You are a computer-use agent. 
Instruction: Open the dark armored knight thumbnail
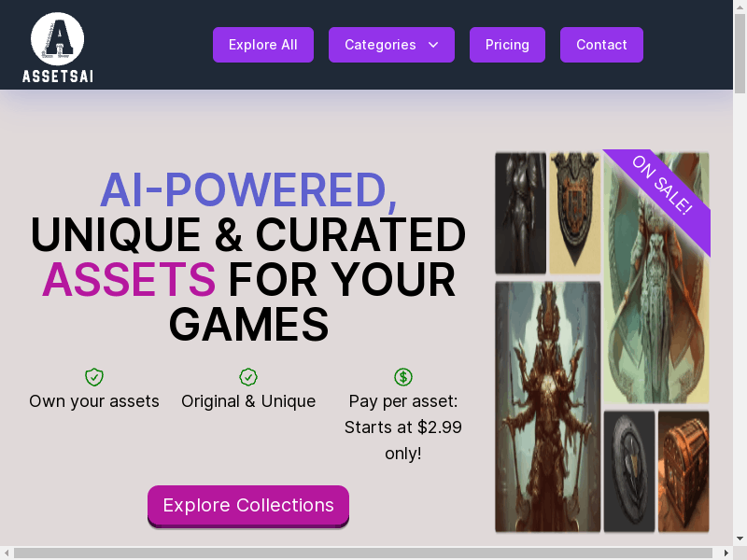(x=521, y=213)
